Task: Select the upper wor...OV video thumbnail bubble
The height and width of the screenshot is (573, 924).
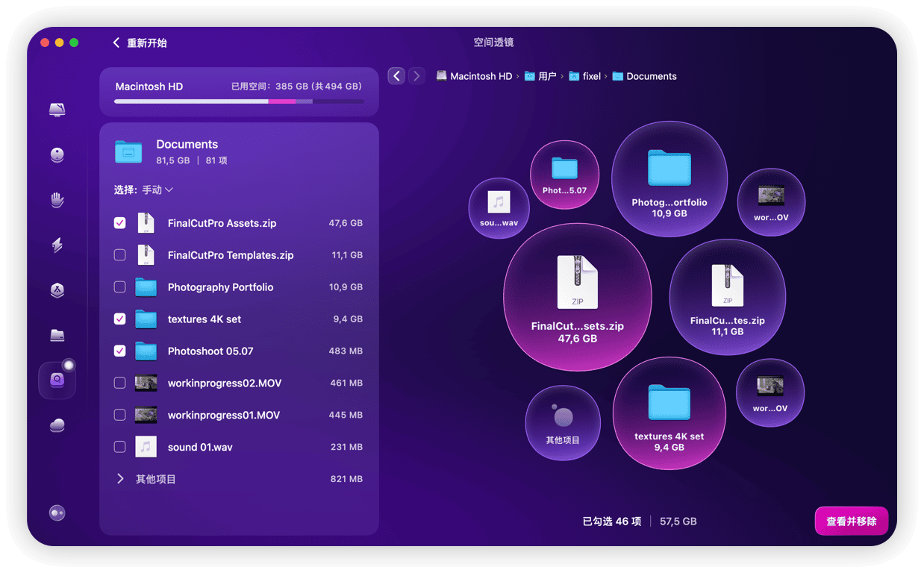Action: 771,202
